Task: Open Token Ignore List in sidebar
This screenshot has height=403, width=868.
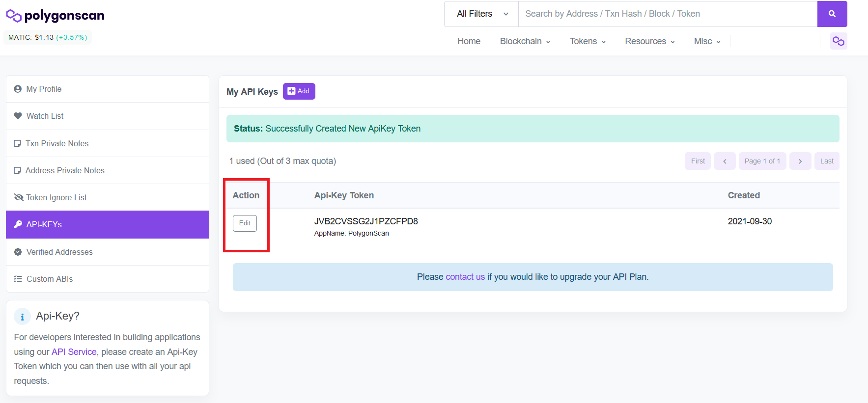Action: (x=56, y=197)
